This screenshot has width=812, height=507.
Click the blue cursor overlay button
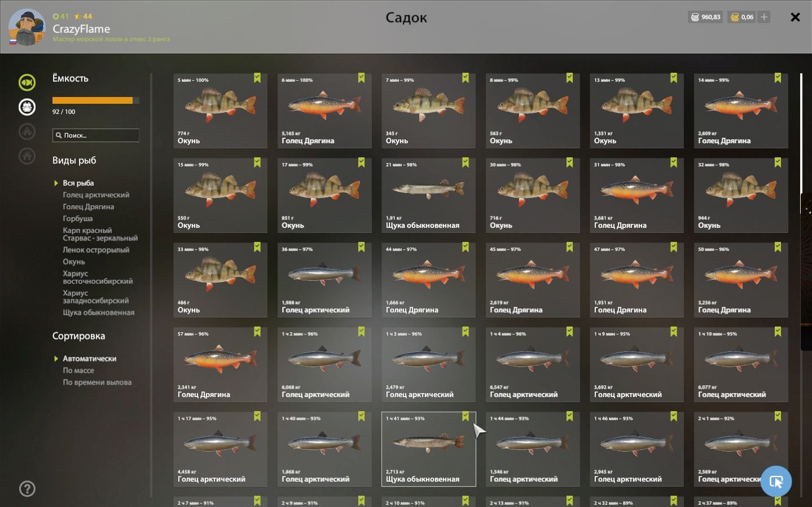point(776,481)
